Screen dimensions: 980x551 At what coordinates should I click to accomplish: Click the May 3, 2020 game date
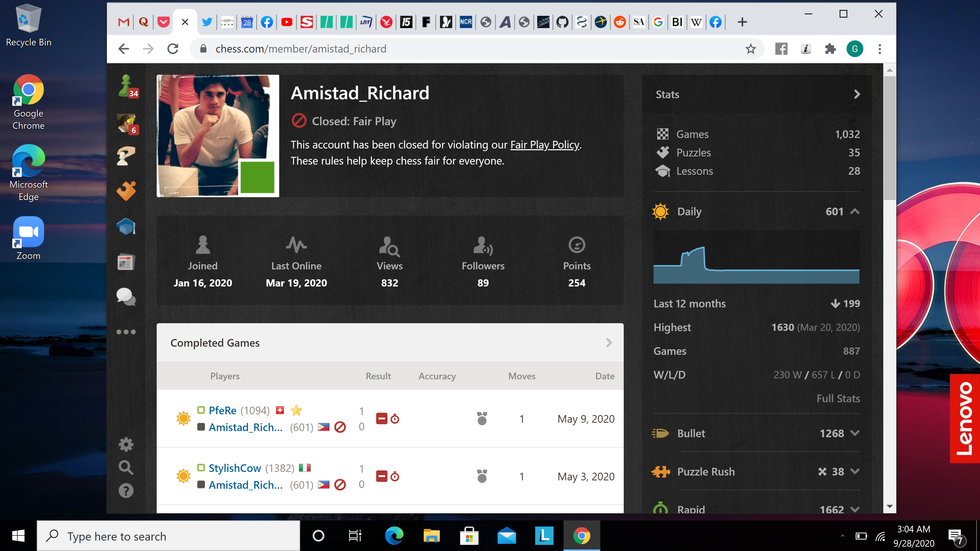point(586,477)
